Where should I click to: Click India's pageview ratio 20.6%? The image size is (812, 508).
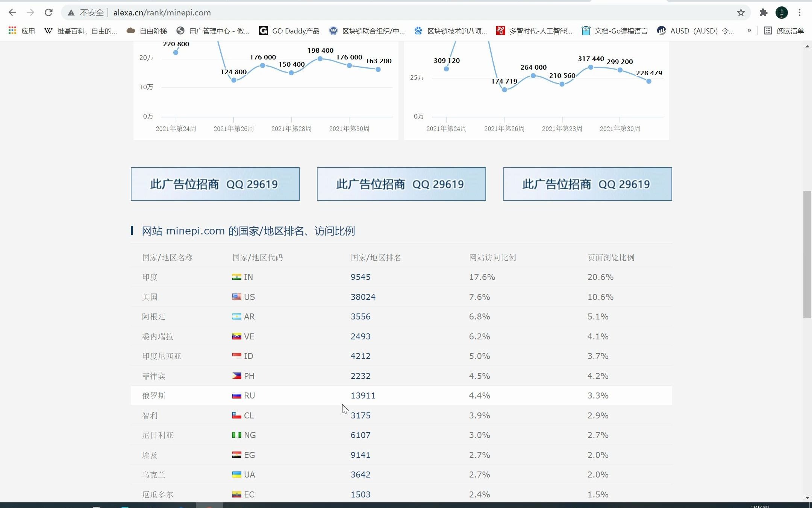click(x=600, y=277)
